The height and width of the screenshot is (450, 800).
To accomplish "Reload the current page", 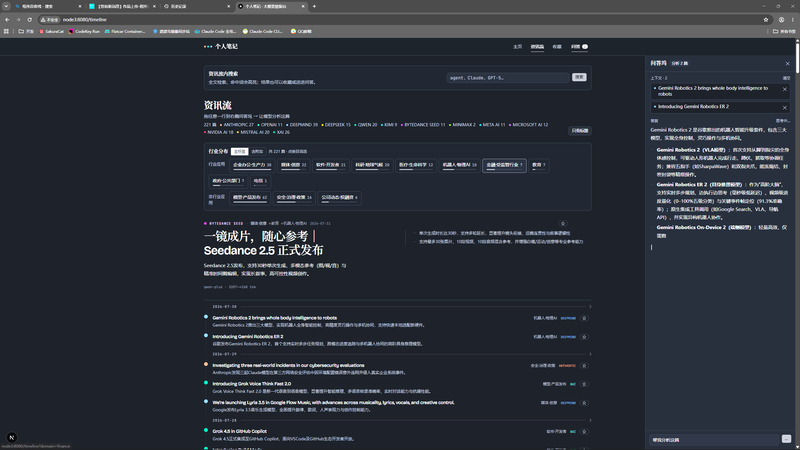I will point(30,19).
